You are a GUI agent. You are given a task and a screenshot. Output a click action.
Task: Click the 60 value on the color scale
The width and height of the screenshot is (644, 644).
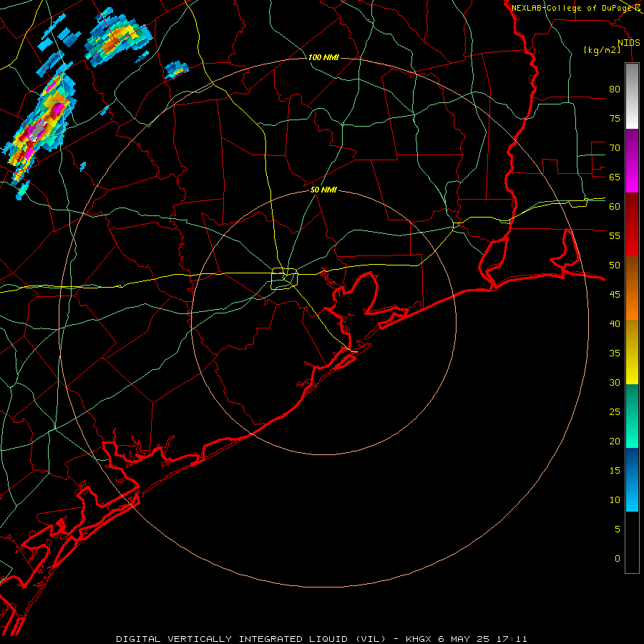(615, 207)
